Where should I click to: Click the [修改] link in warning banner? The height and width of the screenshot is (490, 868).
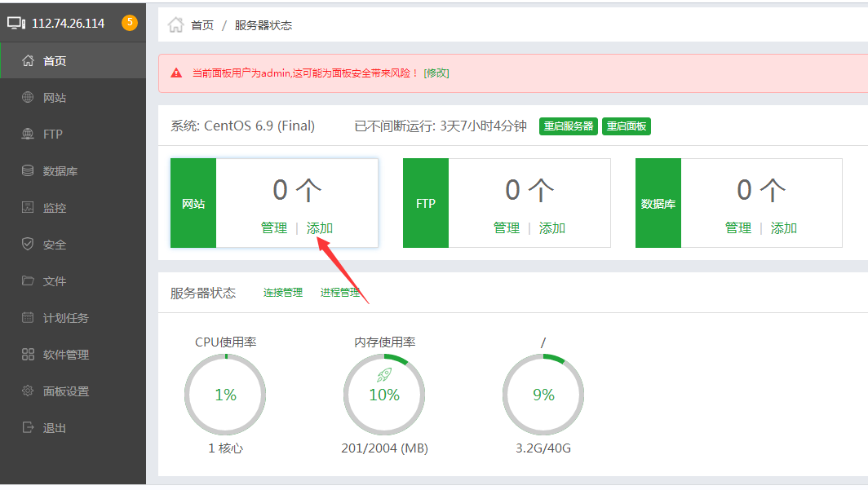[x=436, y=73]
